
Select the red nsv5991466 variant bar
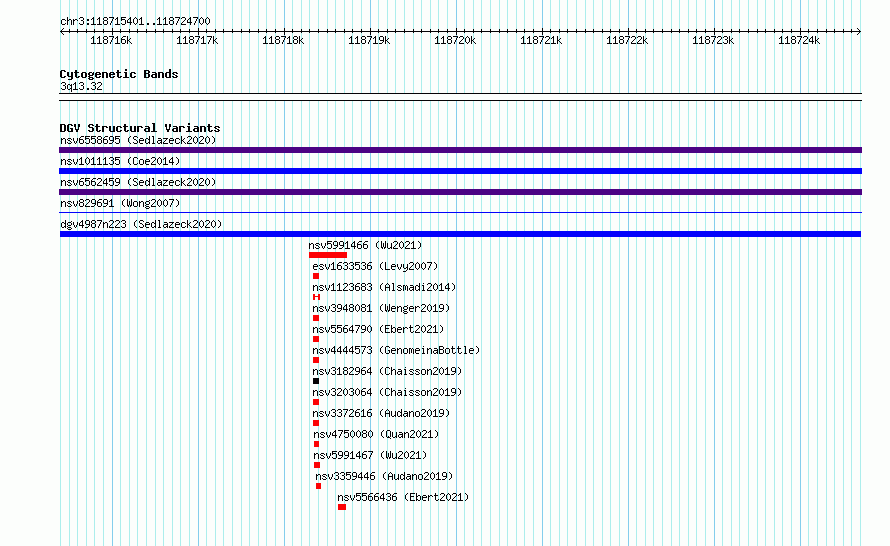(328, 255)
